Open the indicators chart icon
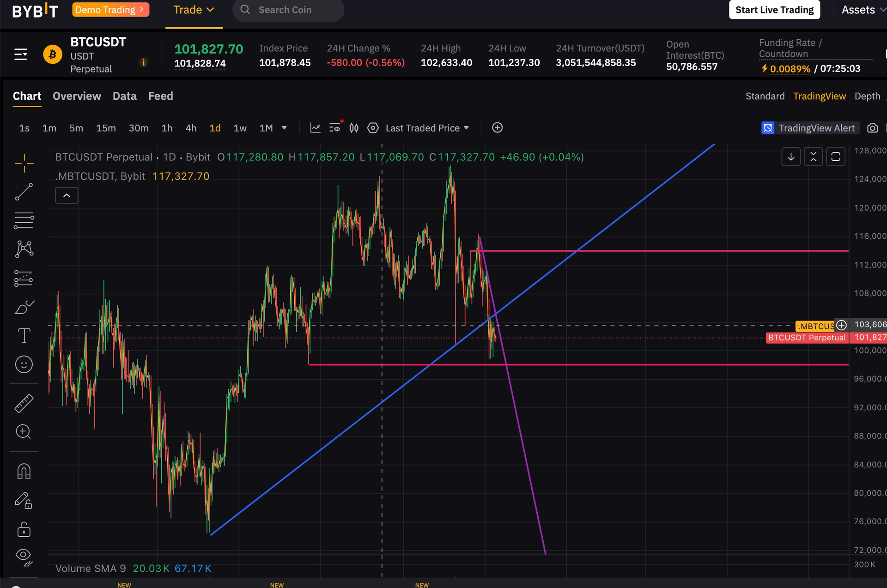887x588 pixels. [315, 128]
